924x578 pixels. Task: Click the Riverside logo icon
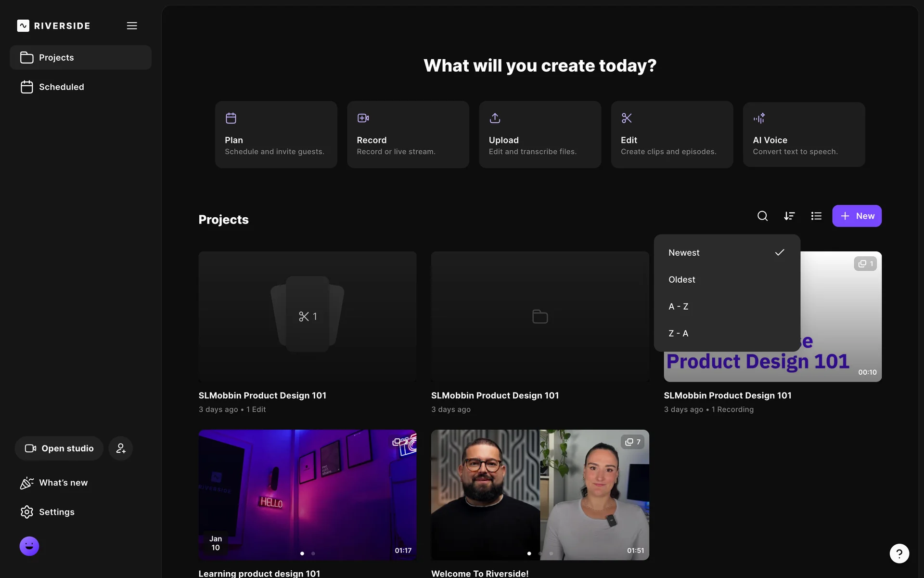pos(23,26)
